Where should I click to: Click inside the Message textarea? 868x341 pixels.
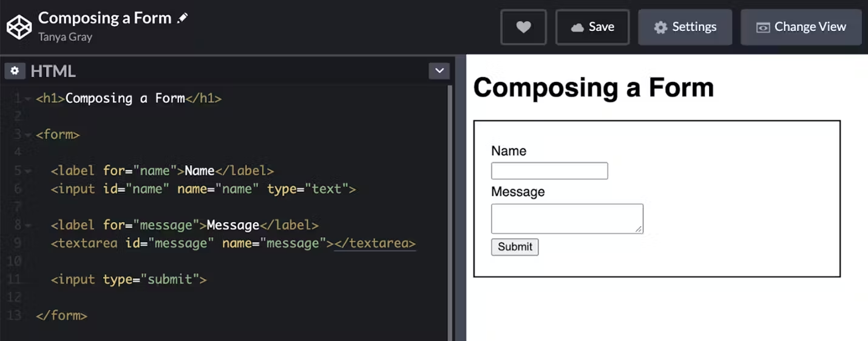(566, 218)
